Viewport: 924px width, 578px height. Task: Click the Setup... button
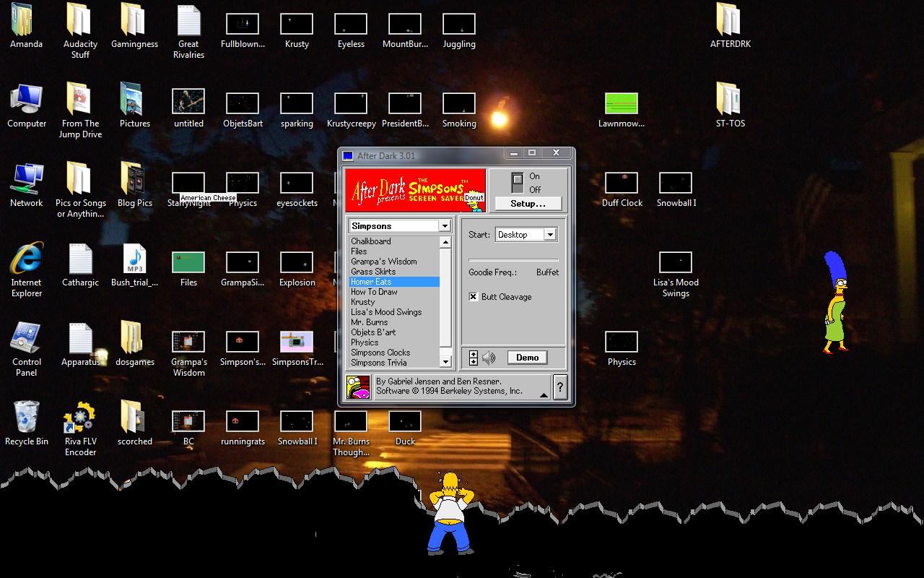528,204
